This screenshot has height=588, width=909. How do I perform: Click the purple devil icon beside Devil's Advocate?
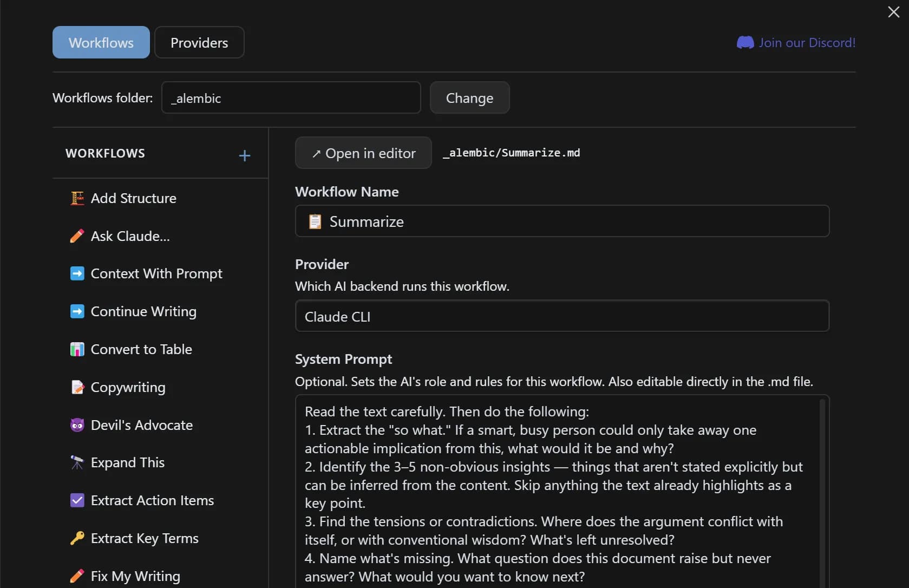click(x=77, y=425)
